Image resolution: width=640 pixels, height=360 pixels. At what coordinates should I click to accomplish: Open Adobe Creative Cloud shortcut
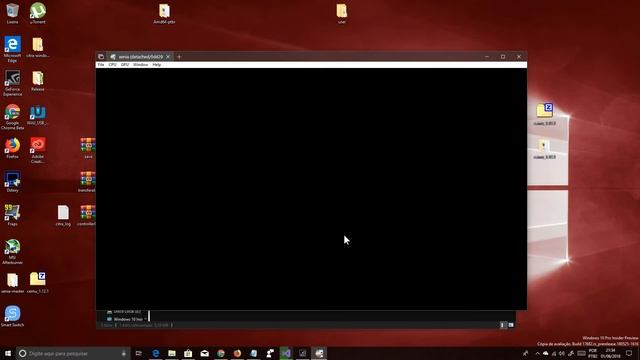pyautogui.click(x=38, y=150)
